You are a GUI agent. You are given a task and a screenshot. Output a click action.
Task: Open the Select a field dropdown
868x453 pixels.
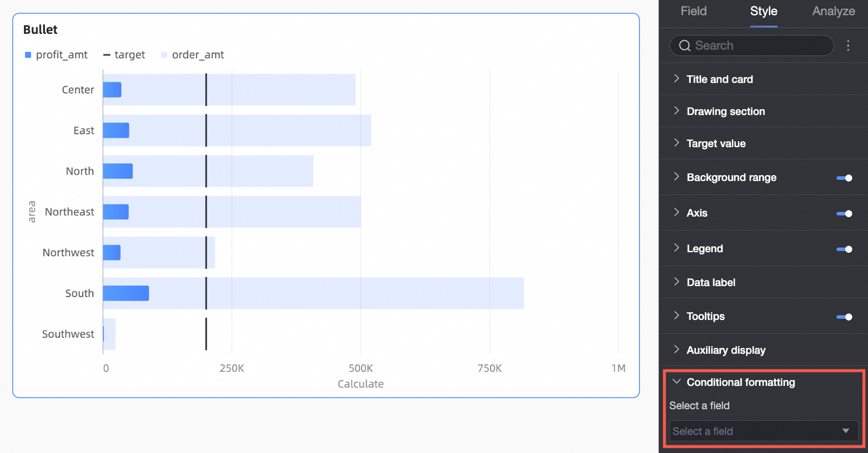point(764,431)
